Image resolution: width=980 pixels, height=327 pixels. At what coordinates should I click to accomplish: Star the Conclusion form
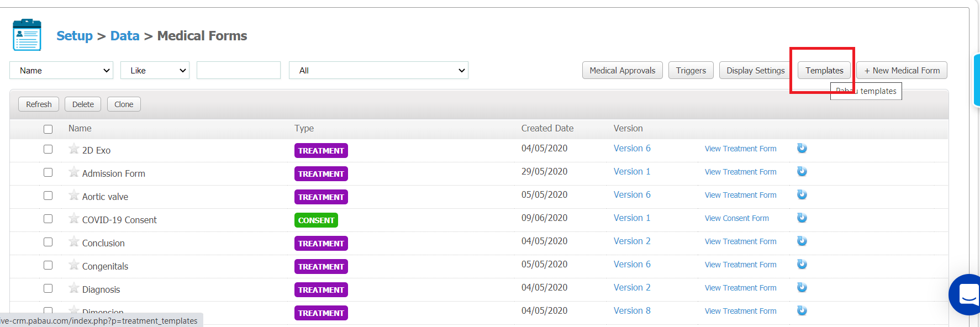(x=73, y=241)
